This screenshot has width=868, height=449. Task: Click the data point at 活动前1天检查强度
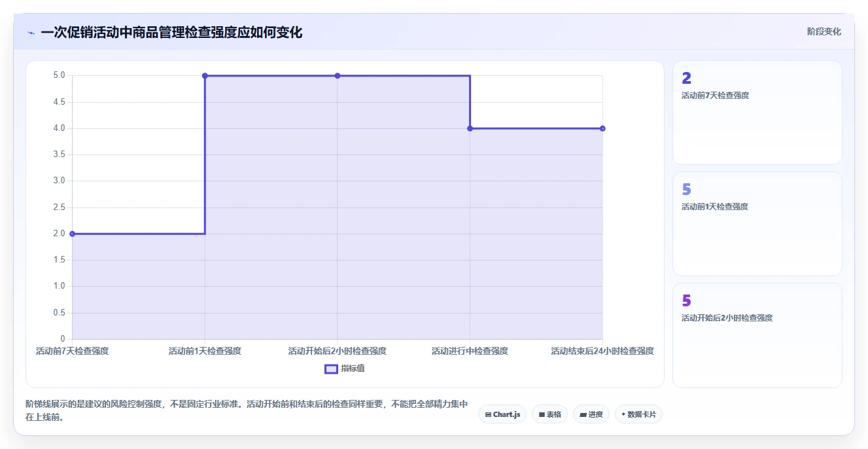click(x=205, y=76)
